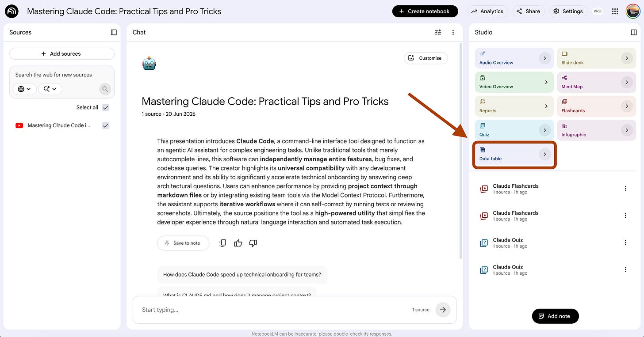Open the research mode dropdown
The height and width of the screenshot is (337, 644).
(50, 89)
